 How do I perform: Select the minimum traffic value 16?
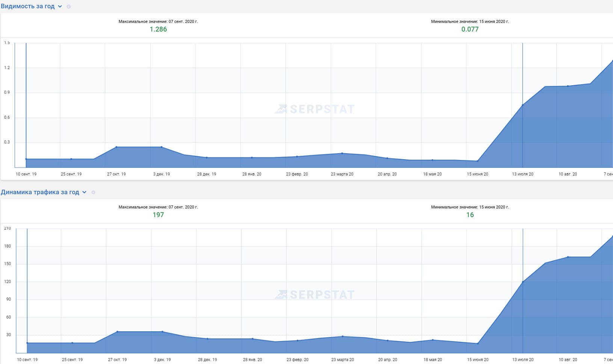(x=470, y=215)
